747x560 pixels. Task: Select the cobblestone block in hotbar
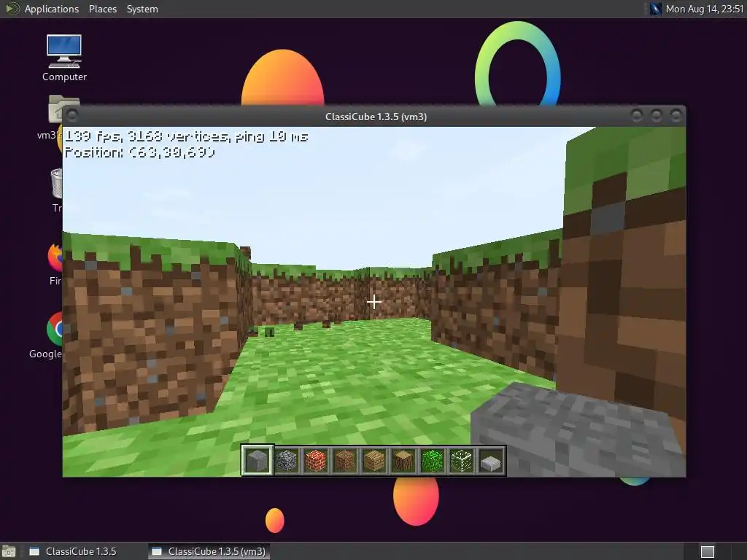coord(286,461)
